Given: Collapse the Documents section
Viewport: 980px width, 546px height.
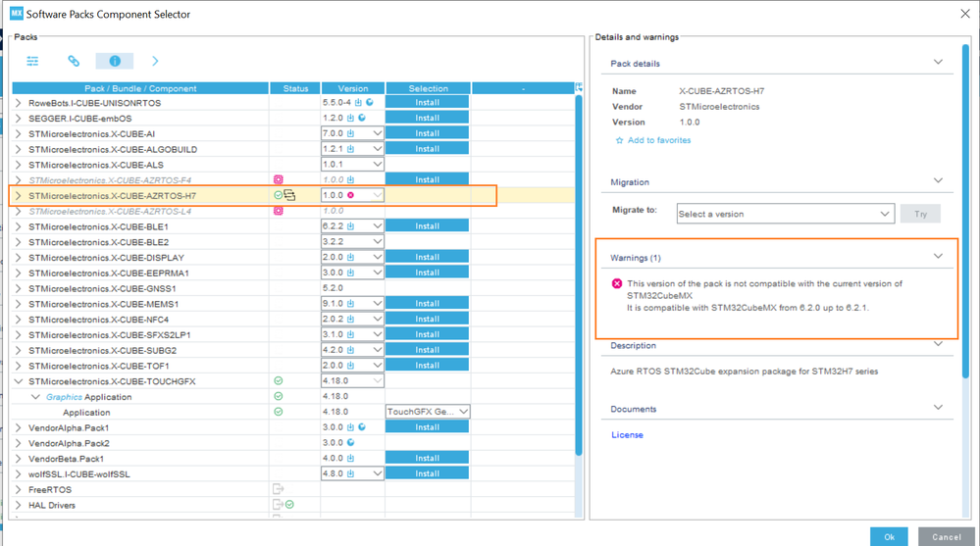Looking at the screenshot, I should click(x=938, y=408).
